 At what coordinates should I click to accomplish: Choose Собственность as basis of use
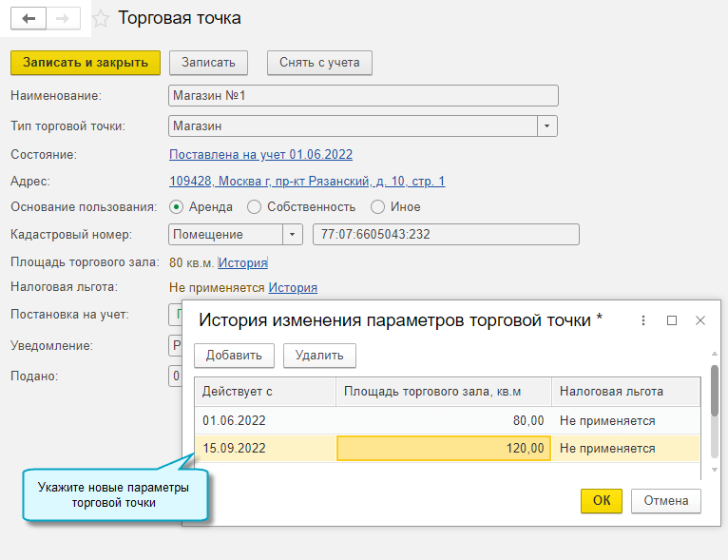click(x=254, y=206)
